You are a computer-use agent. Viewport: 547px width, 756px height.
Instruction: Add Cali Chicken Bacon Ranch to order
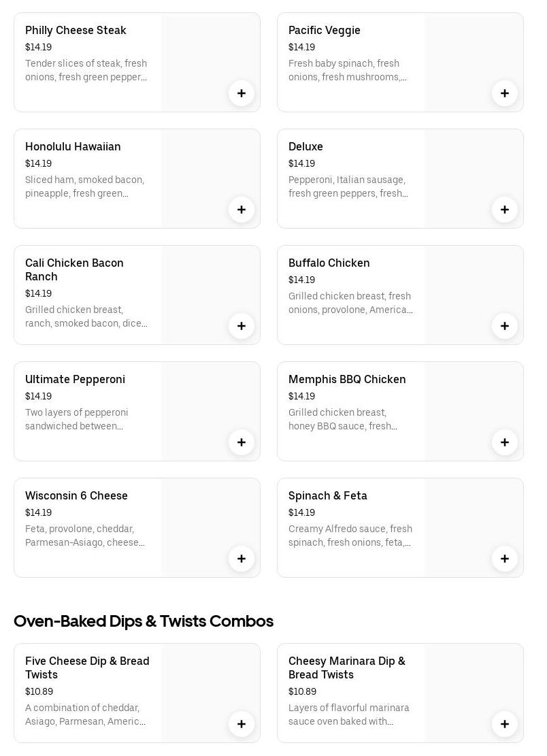pos(242,326)
